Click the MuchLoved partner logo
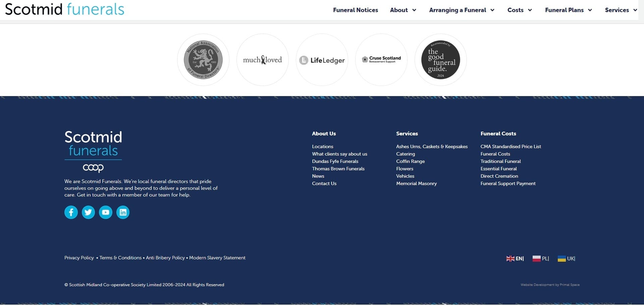This screenshot has width=644, height=306. click(263, 60)
